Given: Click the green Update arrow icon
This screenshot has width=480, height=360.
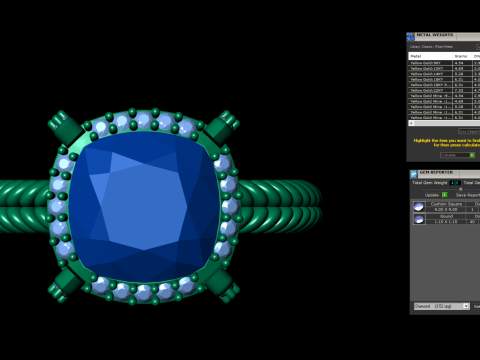Looking at the screenshot, I should pos(444,195).
